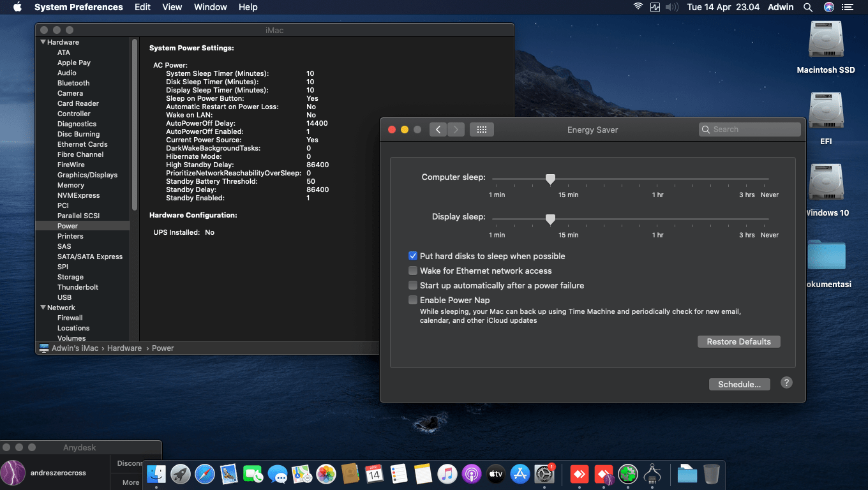Viewport: 868px width, 490px height.
Task: Launch Photos from the Dock
Action: coord(326,474)
